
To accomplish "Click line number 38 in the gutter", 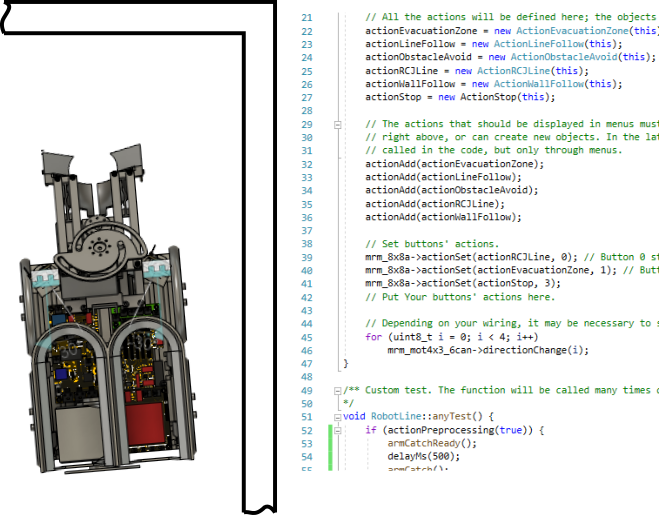I will [306, 244].
